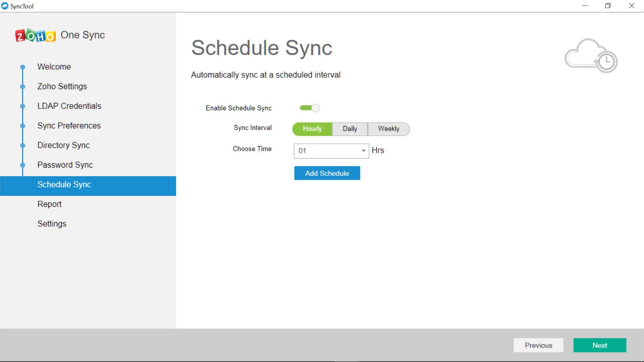
Task: Click the Welcome step bullet dot
Action: pos(22,67)
